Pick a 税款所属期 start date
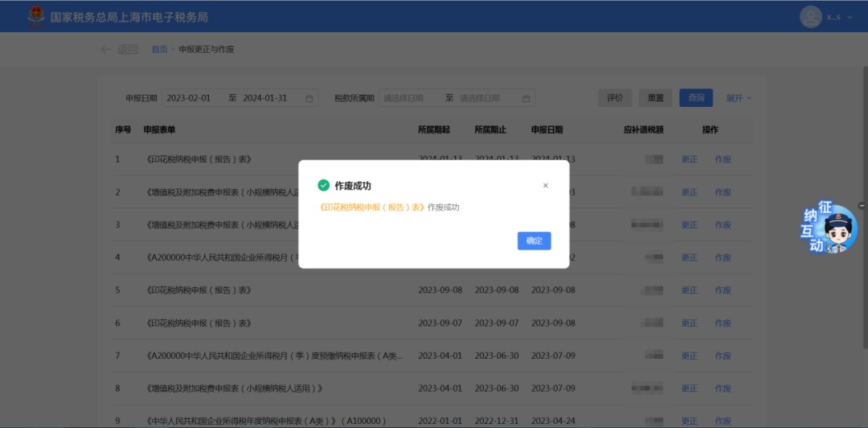868x428 pixels. click(407, 98)
